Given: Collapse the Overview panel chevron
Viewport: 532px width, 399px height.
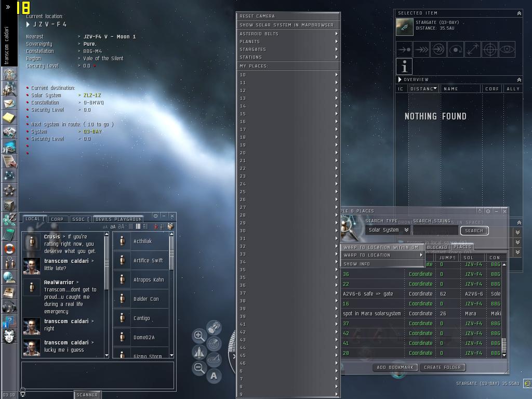Looking at the screenshot, I should click(x=519, y=79).
